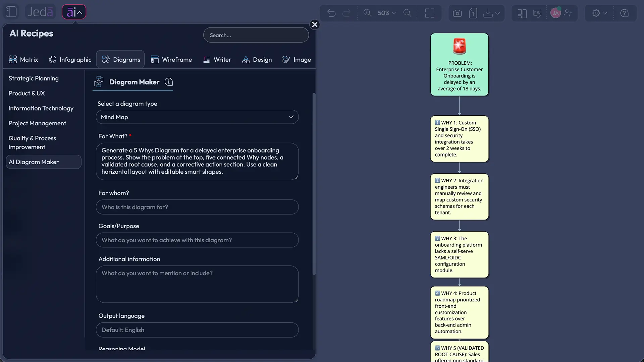Viewport: 644px width, 362px height.
Task: Click the upload file icon
Action: (x=473, y=13)
